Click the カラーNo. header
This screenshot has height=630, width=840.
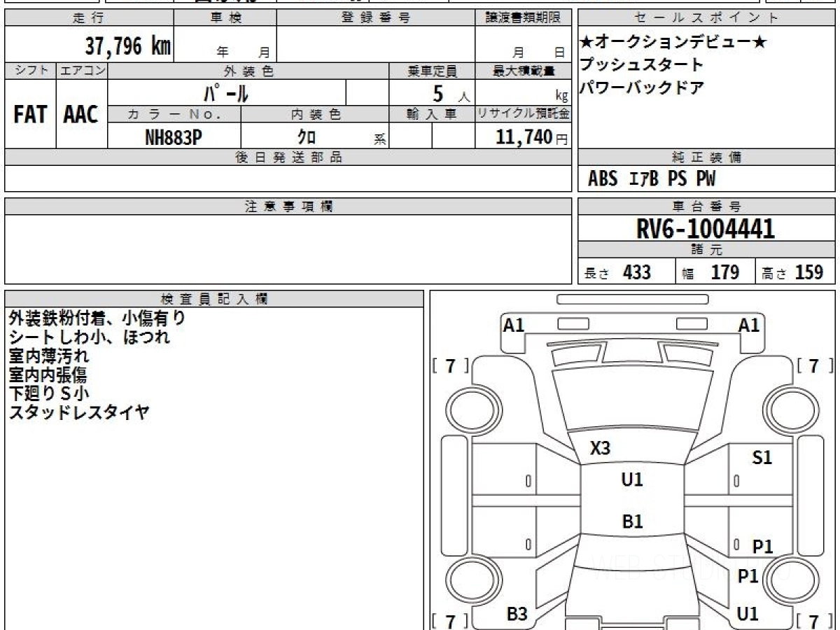174,114
